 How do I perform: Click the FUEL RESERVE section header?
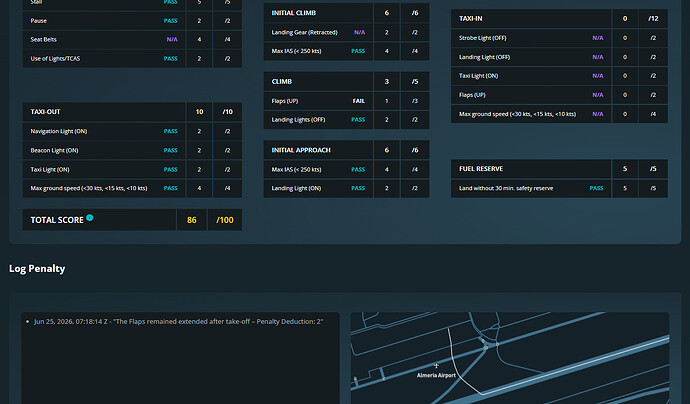click(x=559, y=169)
